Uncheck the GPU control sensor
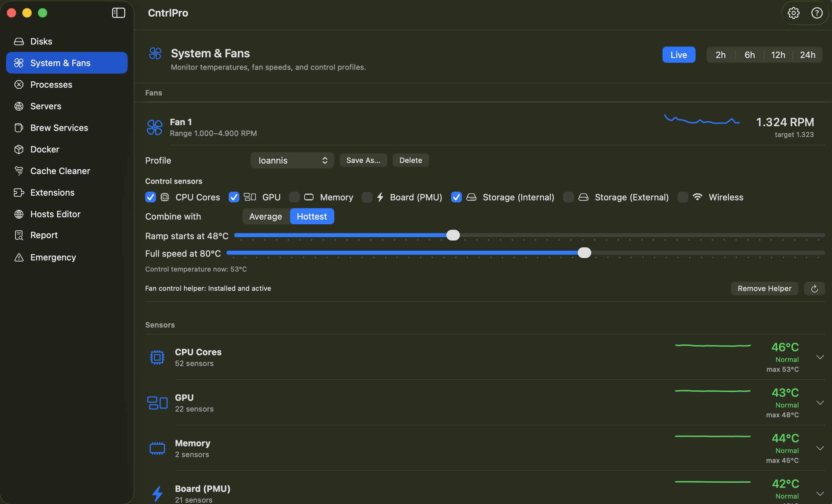Image resolution: width=832 pixels, height=504 pixels. (234, 197)
